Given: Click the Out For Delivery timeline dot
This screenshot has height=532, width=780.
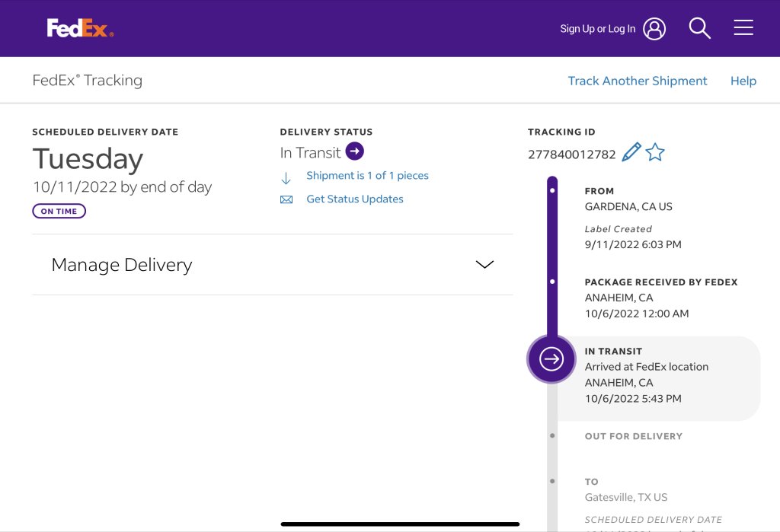Looking at the screenshot, I should (x=552, y=436).
